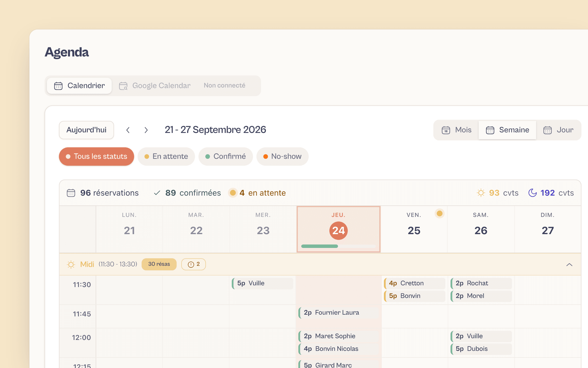Click the Midi sun icon

point(71,264)
